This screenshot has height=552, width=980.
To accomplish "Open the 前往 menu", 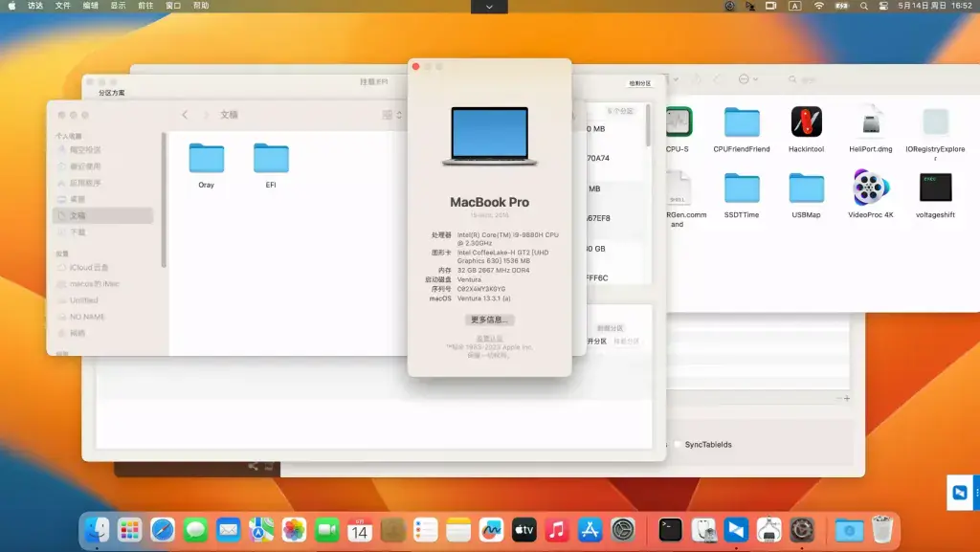I will (145, 6).
